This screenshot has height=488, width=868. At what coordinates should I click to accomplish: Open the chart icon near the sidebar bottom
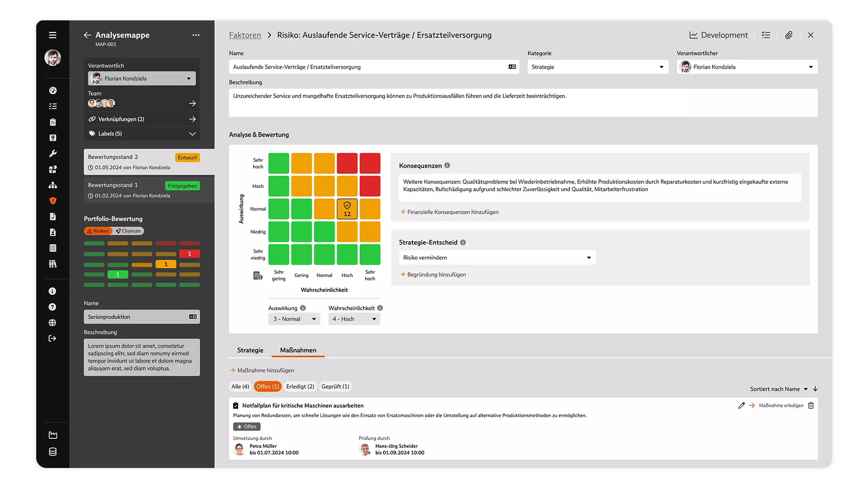point(52,435)
